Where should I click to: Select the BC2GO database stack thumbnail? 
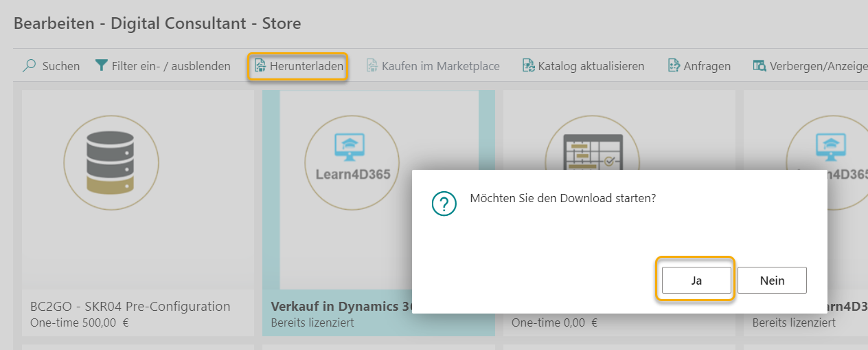click(x=111, y=162)
